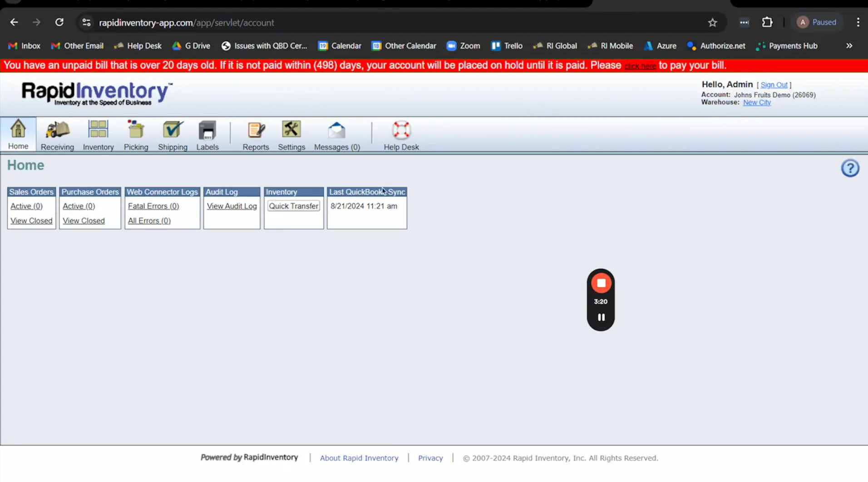
Task: Open the Inbox bookmark
Action: pyautogui.click(x=25, y=46)
